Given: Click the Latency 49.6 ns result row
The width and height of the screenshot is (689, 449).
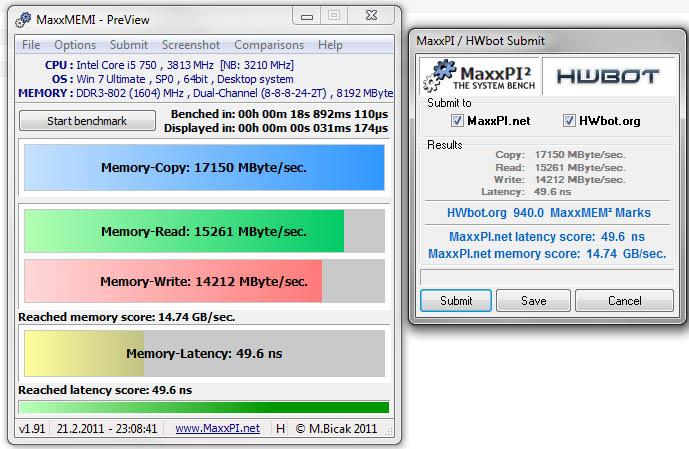Looking at the screenshot, I should point(526,192).
